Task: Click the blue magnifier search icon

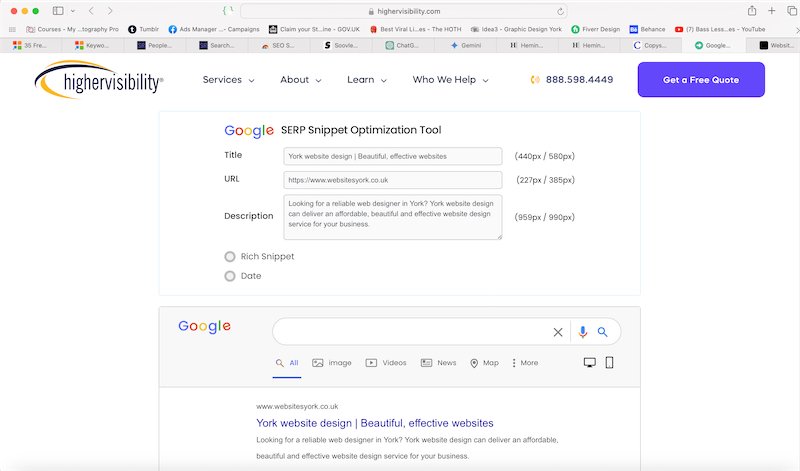Action: (603, 332)
